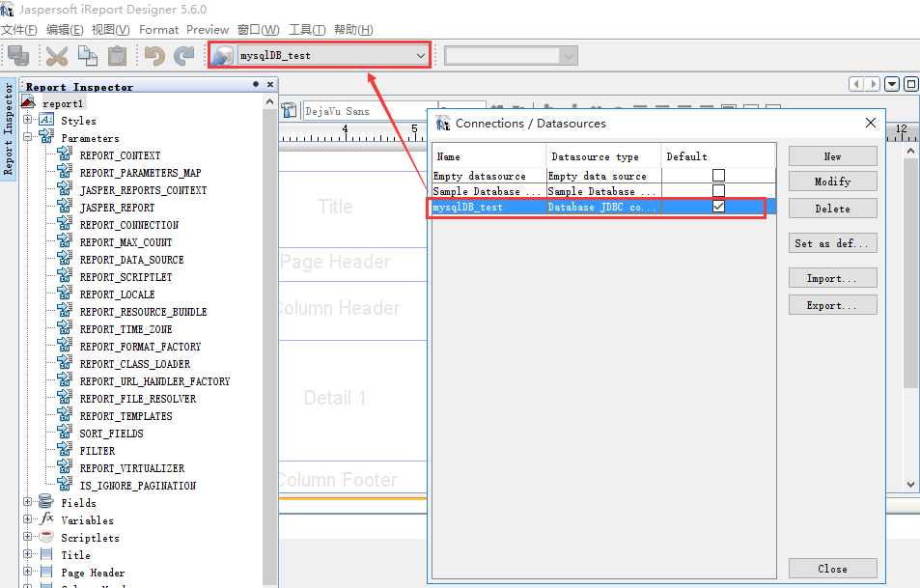Expand the Title tree node
920x588 pixels.
coord(27,554)
